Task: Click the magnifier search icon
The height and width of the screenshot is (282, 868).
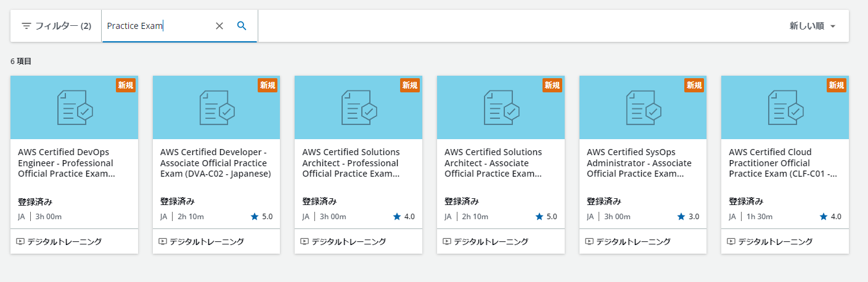Action: click(242, 26)
